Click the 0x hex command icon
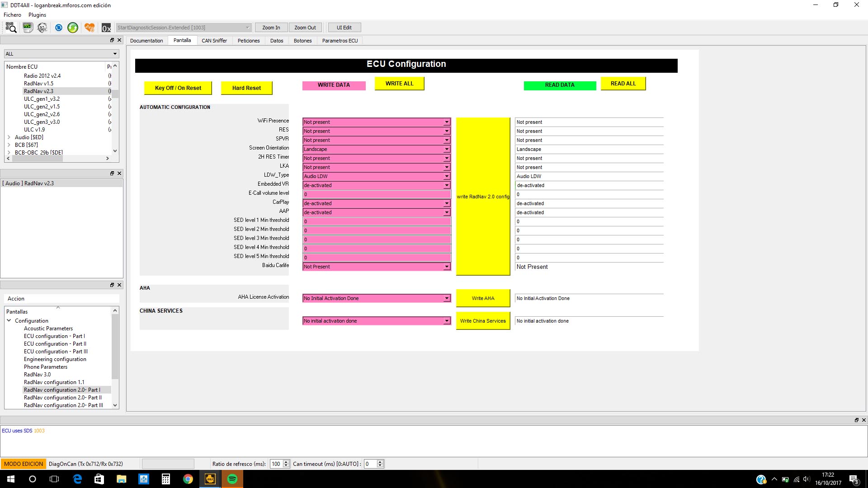The height and width of the screenshot is (488, 868). [x=106, y=28]
